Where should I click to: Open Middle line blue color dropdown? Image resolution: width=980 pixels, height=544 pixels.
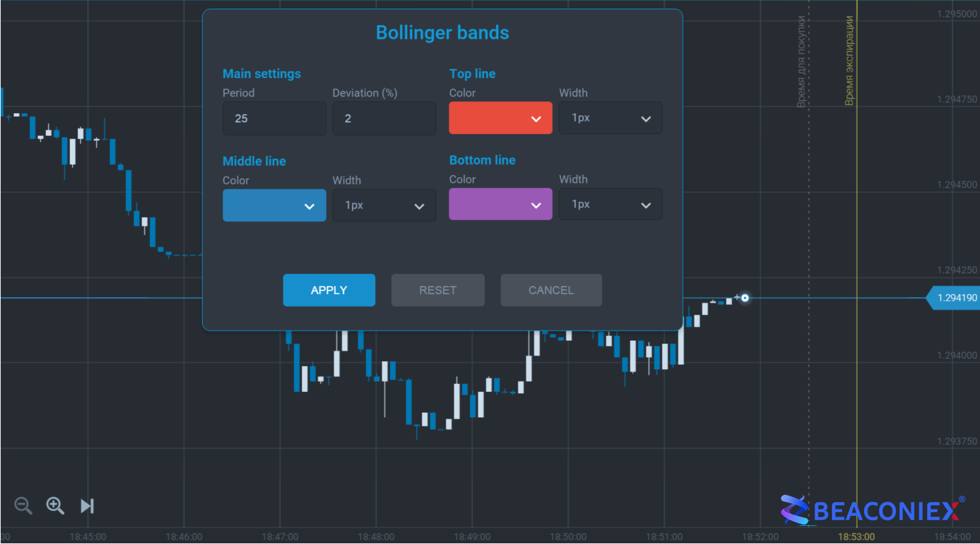click(274, 205)
